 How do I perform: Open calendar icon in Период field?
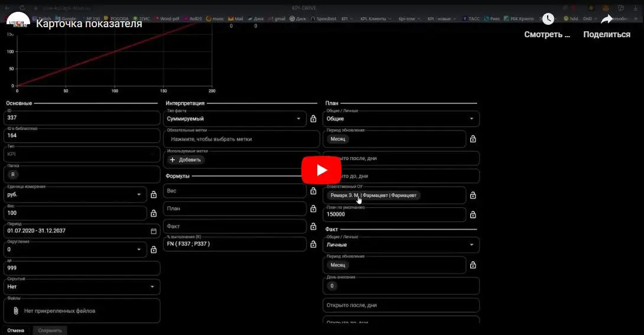click(x=154, y=231)
